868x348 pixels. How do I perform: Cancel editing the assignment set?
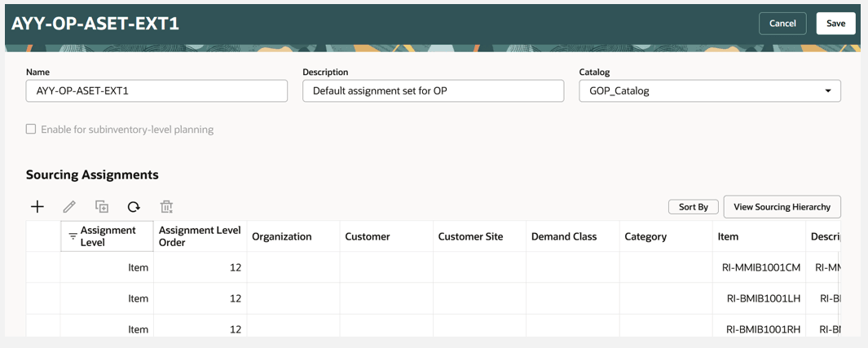click(782, 24)
